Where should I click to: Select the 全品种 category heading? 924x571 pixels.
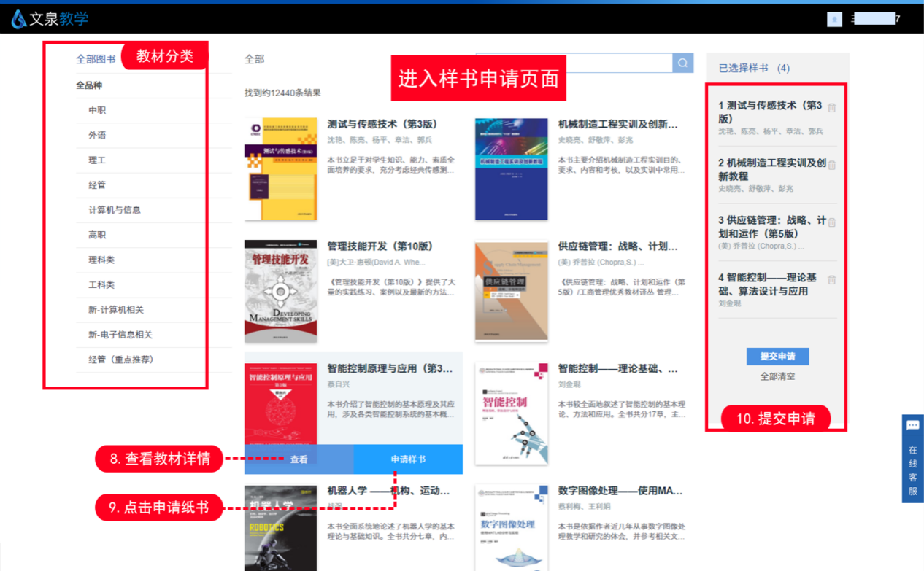pyautogui.click(x=89, y=85)
